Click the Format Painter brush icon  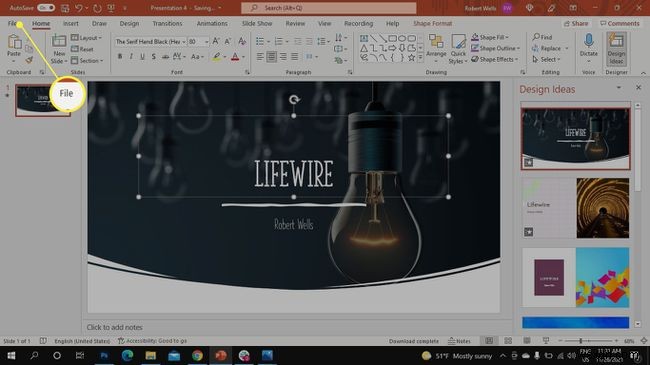pos(29,60)
